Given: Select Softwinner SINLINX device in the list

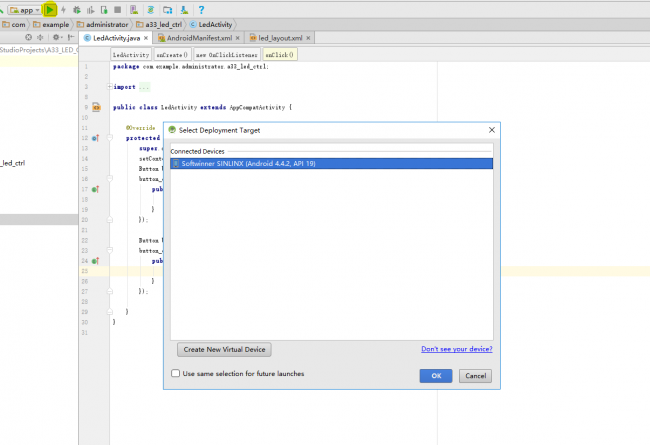Looking at the screenshot, I should click(332, 163).
